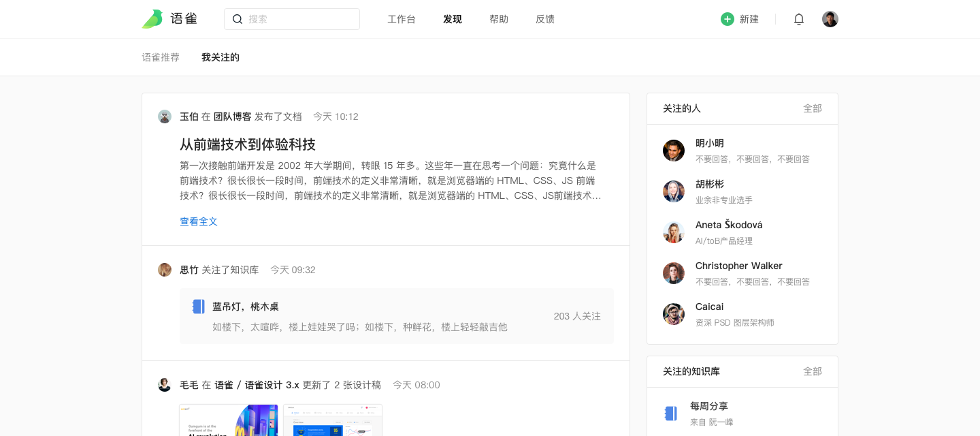Click the 今天 10:12 timestamp
The image size is (980, 436).
[x=336, y=116]
